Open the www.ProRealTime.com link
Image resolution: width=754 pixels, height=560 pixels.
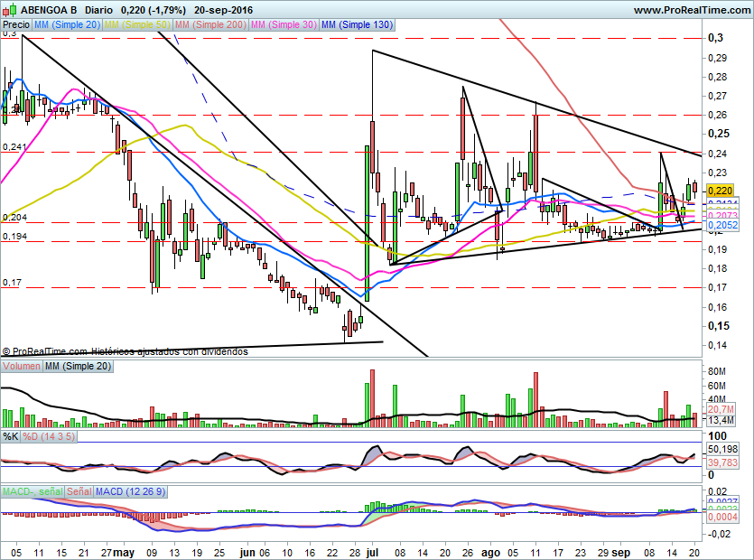[691, 10]
